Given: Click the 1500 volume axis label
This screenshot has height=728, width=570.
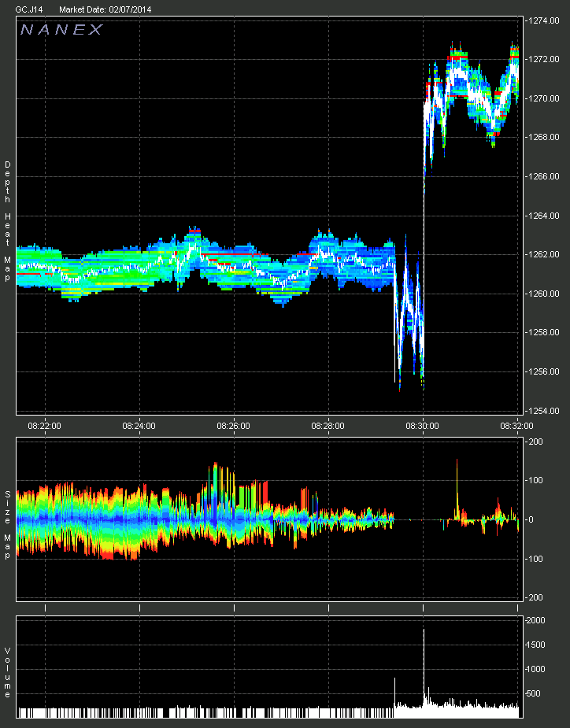Looking at the screenshot, I should 535,645.
